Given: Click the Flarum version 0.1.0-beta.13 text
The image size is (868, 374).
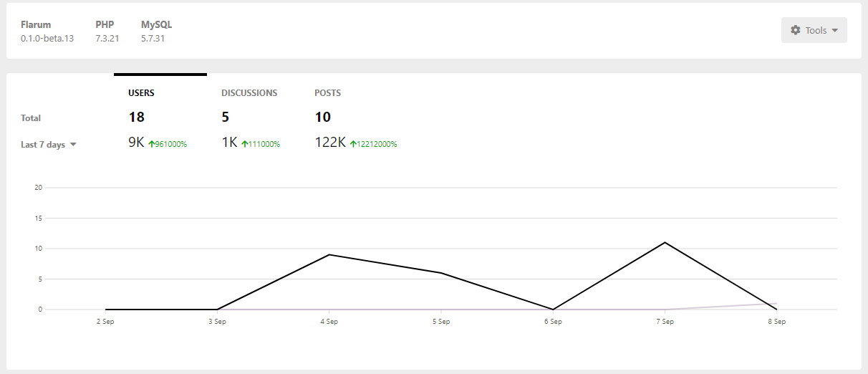Looking at the screenshot, I should [47, 39].
